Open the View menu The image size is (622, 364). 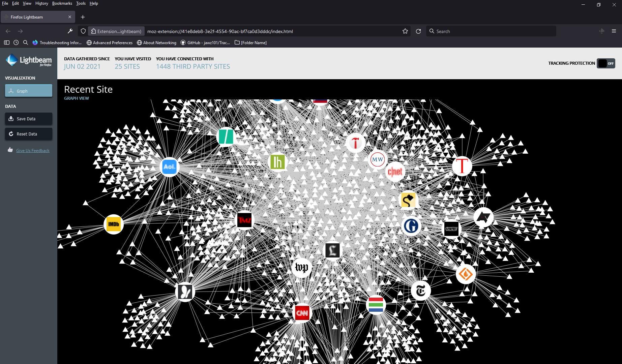point(27,3)
